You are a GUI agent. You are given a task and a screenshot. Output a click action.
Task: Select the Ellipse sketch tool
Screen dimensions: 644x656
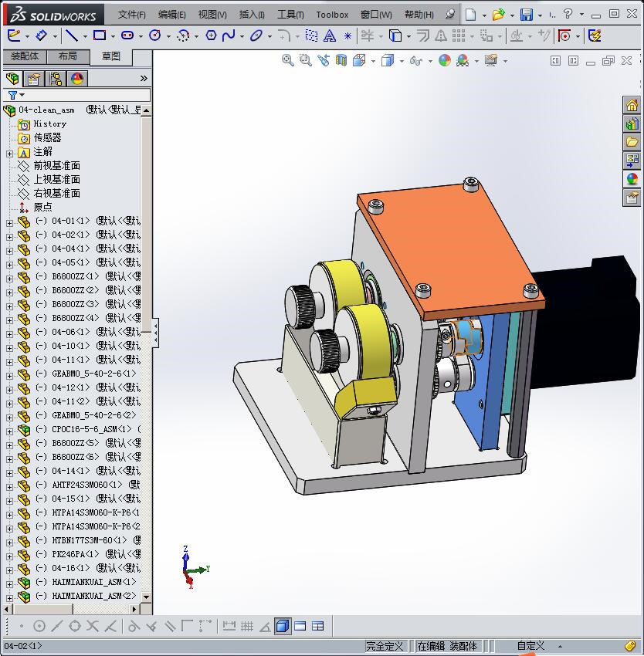coord(256,36)
